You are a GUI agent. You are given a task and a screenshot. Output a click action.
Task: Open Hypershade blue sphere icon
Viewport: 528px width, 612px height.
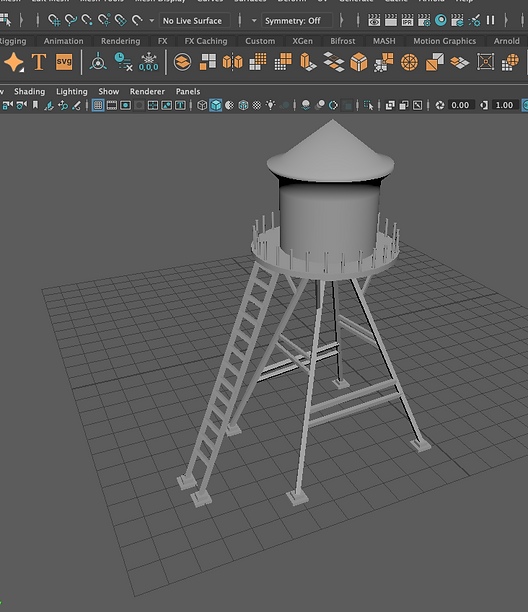pos(441,20)
